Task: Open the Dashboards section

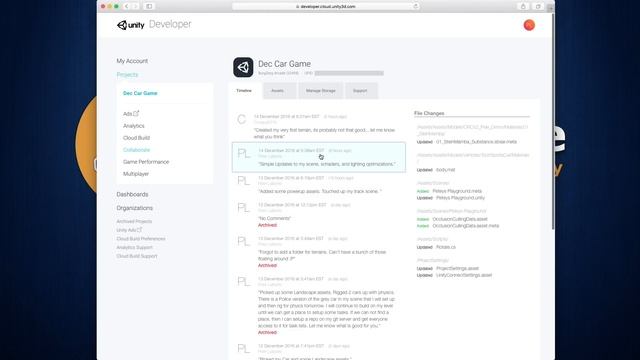Action: (132, 194)
